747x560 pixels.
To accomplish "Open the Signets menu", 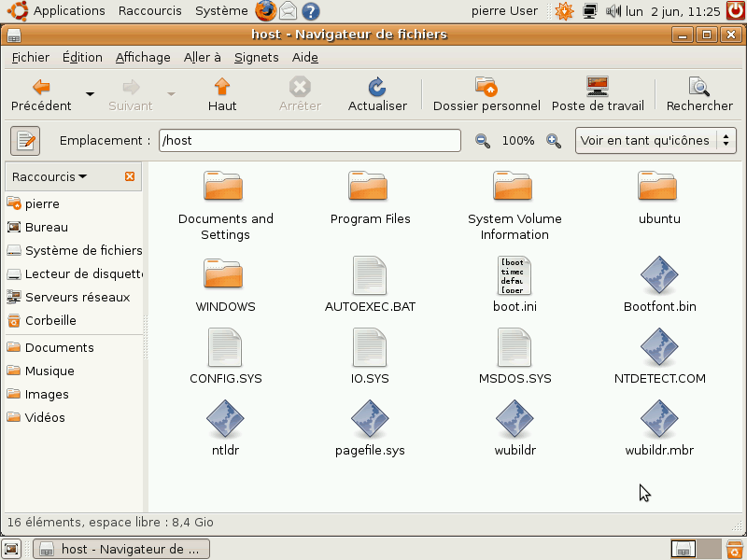I will (x=256, y=58).
